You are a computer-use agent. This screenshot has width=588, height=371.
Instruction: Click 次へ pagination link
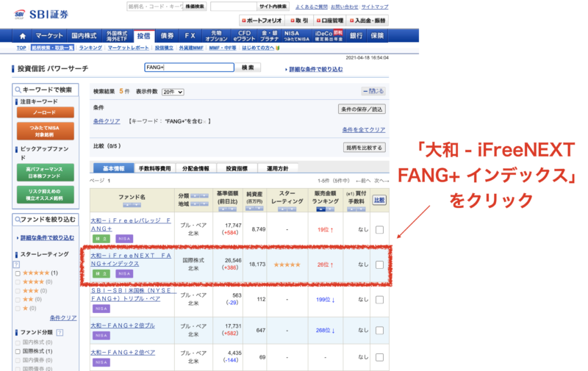point(381,181)
